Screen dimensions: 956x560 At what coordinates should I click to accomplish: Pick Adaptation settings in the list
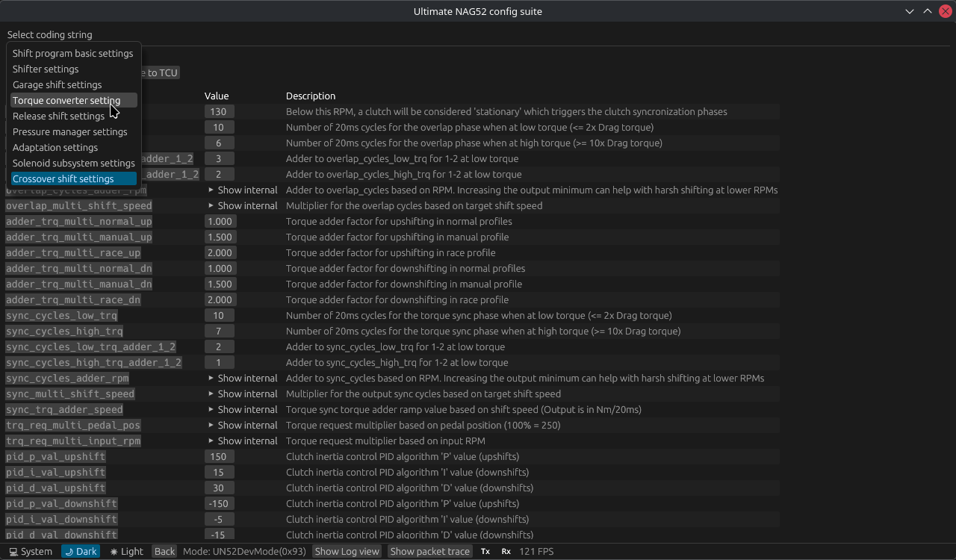[x=55, y=147]
